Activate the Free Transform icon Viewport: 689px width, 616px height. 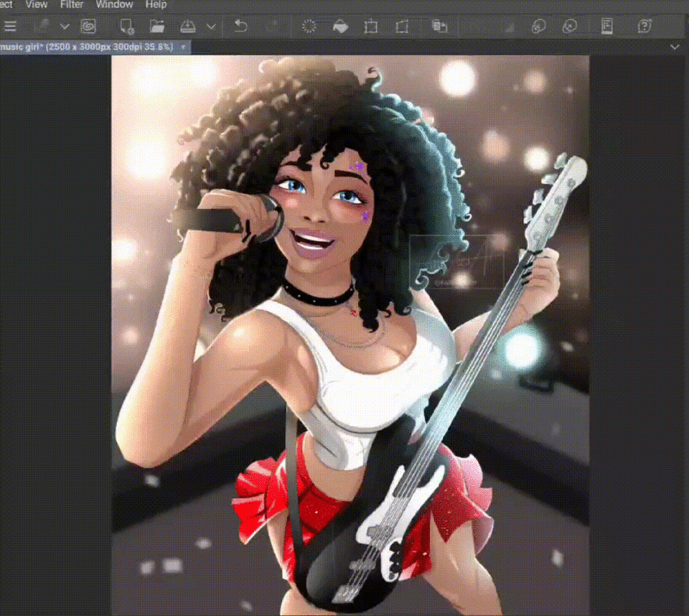coord(402,27)
